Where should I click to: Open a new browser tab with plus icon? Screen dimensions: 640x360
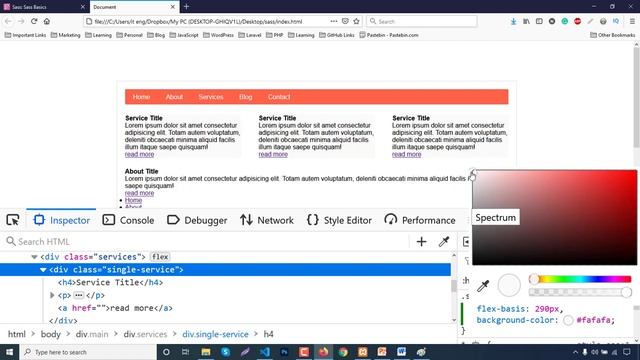(x=186, y=7)
